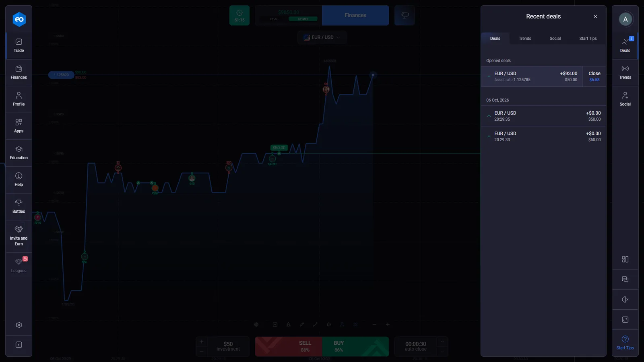Screen dimensions: 644x362
Task: Expand EUR / USD deal at 20:29:35
Action: (x=543, y=116)
